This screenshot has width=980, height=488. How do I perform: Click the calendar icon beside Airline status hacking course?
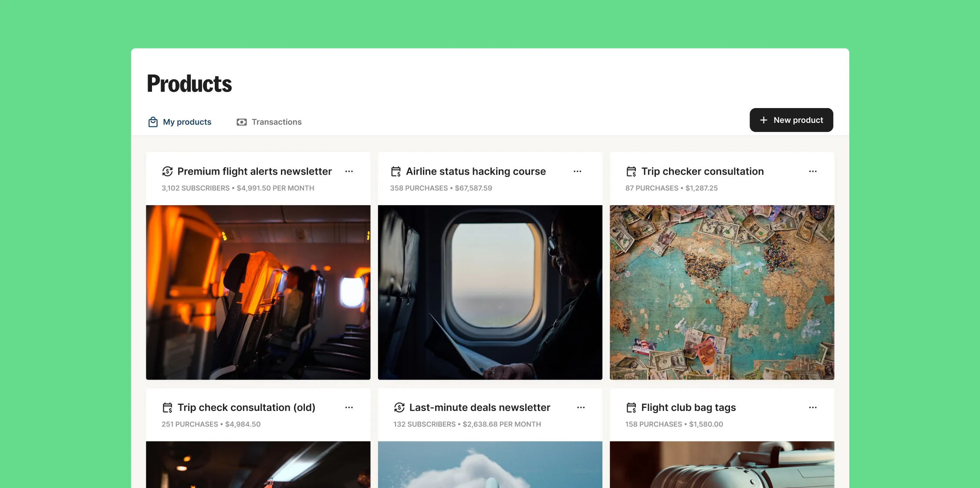[x=395, y=172]
